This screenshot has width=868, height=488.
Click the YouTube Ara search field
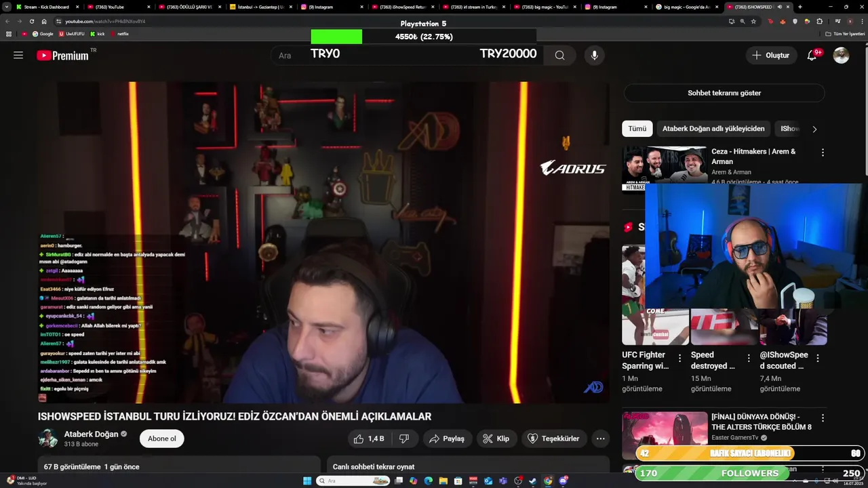[x=408, y=56]
